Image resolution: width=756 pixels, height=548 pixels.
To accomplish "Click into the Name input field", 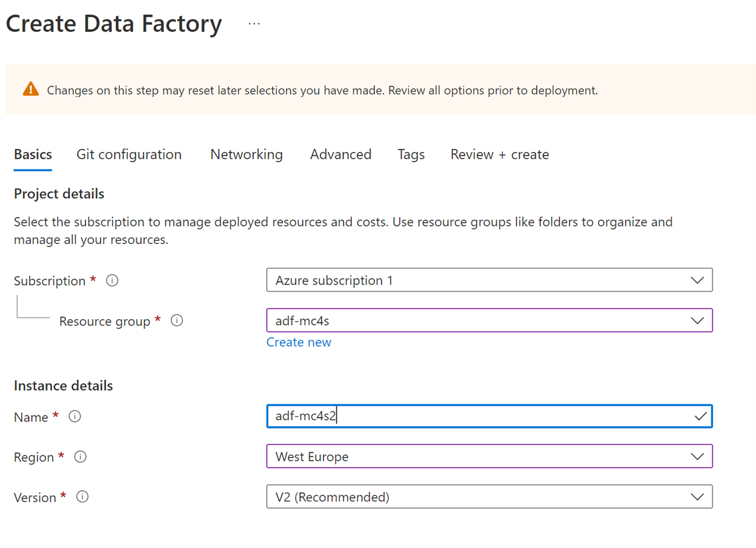I will [x=489, y=417].
